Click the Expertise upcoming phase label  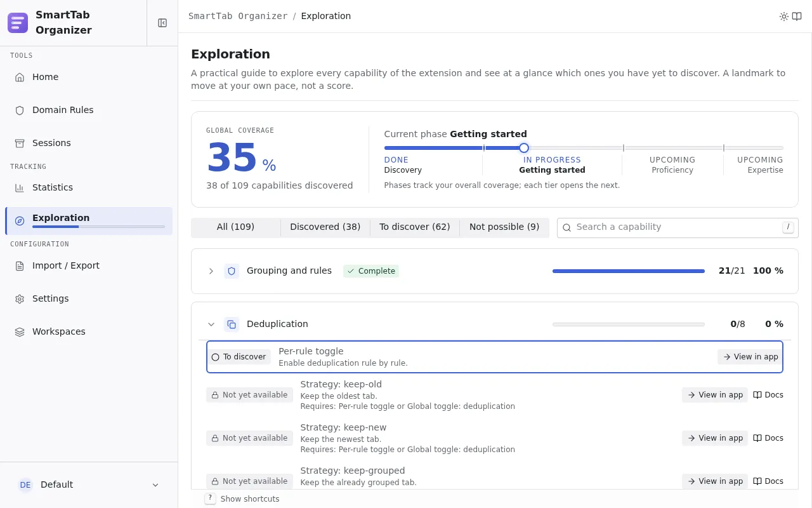coord(765,170)
